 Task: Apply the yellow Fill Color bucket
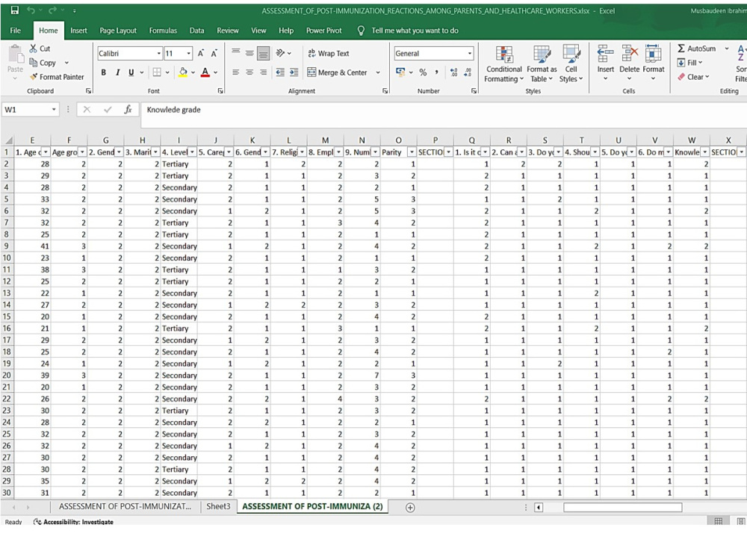182,72
